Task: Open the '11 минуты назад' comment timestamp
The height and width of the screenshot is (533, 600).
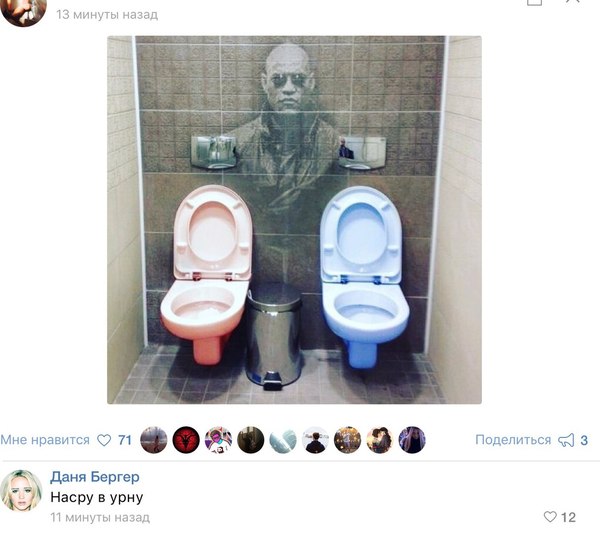Action: pos(100,518)
